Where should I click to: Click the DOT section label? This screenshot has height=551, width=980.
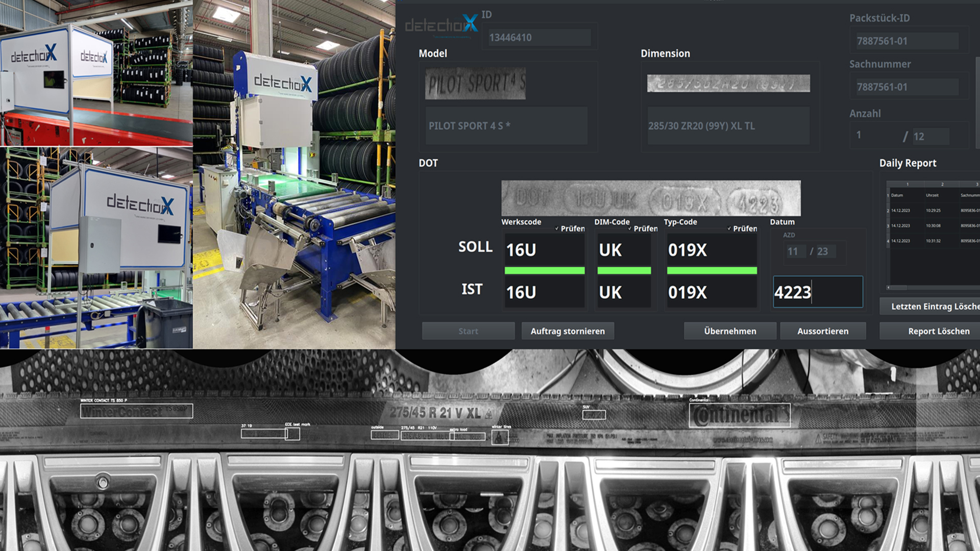(428, 163)
